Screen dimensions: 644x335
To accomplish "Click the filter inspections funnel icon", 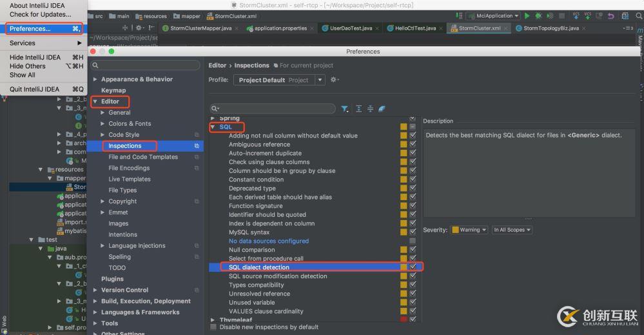I will (345, 109).
